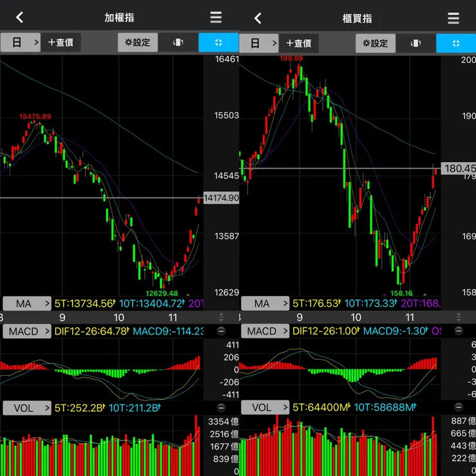The image size is (476, 476).
Task: Tap month 10 on 加權指 date axis
Action: point(119,318)
